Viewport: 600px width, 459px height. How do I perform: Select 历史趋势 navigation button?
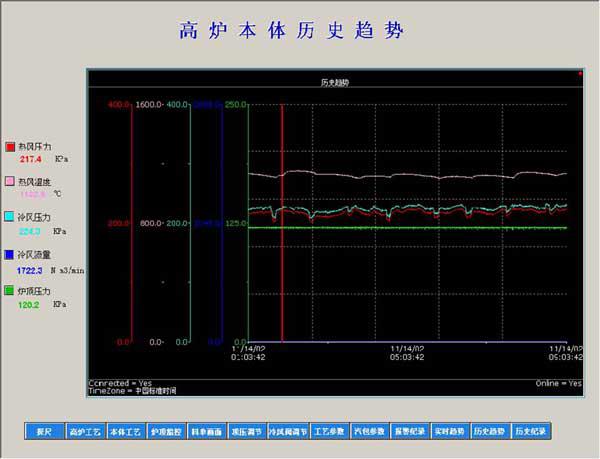[490, 431]
